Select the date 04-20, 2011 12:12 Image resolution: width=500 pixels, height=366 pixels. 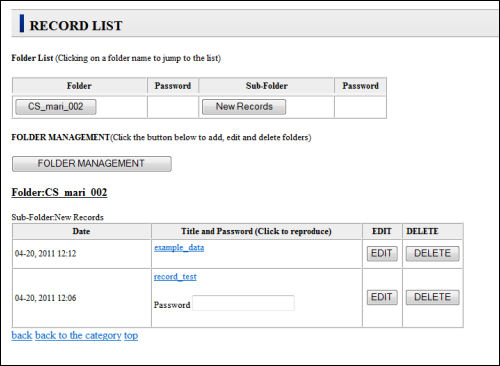45,254
